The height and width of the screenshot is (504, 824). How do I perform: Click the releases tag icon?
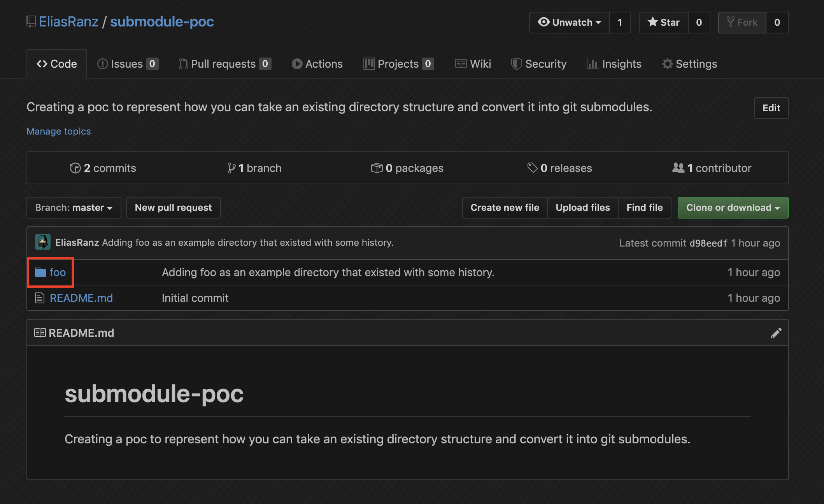[x=532, y=168]
